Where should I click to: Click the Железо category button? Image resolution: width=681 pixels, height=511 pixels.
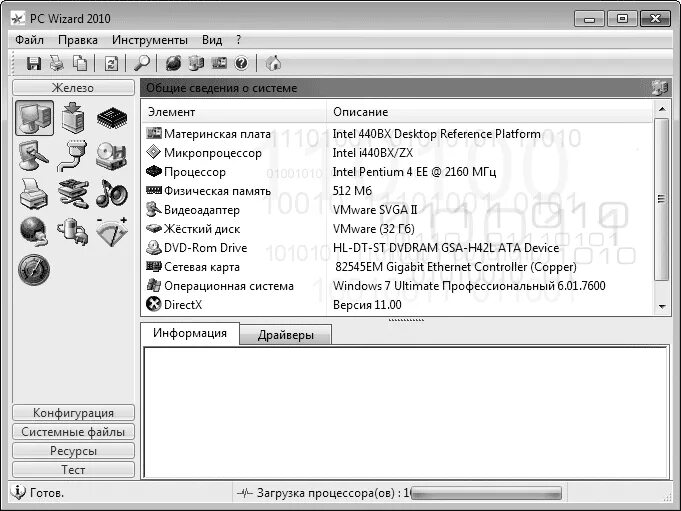pyautogui.click(x=73, y=88)
